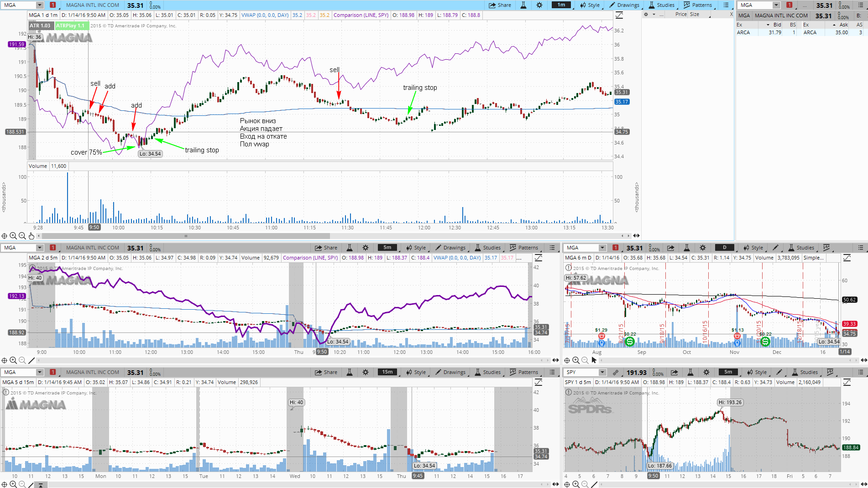Click the expand-axis arrows right of the top scrollbar
This screenshot has height=488, width=868.
point(636,236)
